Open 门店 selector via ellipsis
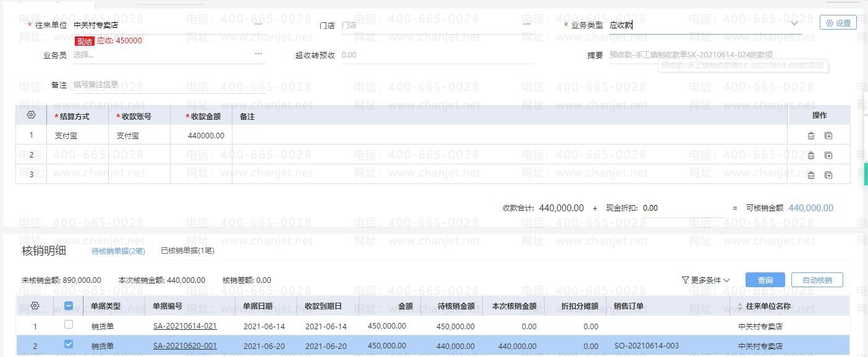 [x=527, y=25]
